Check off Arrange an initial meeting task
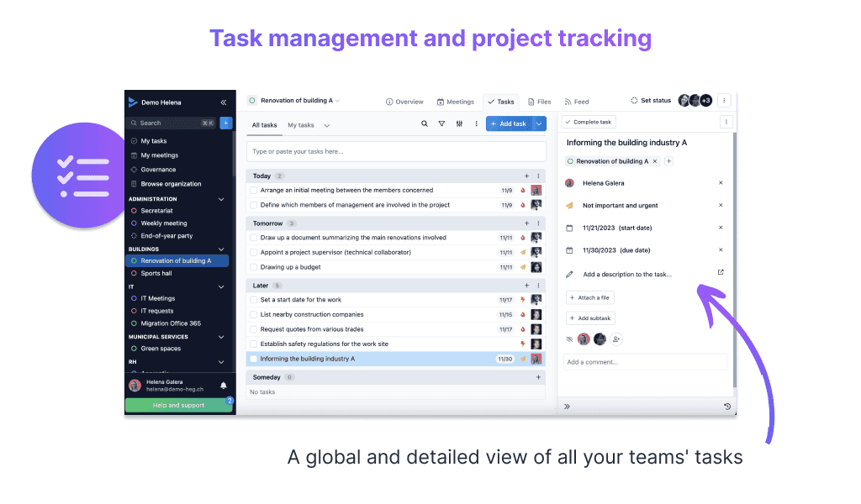861x504 pixels. click(254, 191)
